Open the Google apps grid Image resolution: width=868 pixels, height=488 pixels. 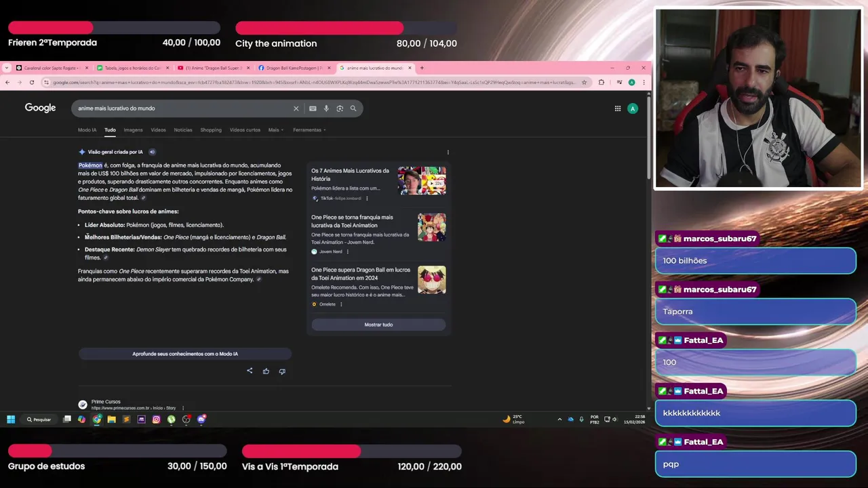click(618, 108)
